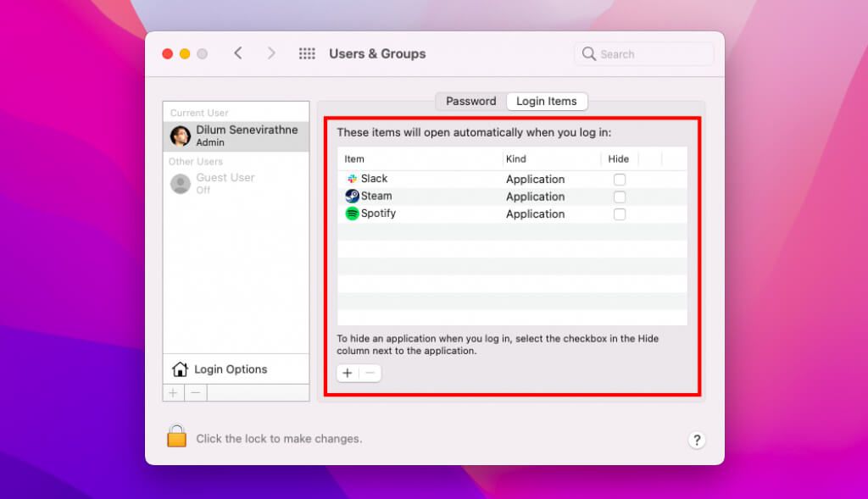Viewport: 868px width, 499px height.
Task: Tick the Hide checkbox for Spotify
Action: click(x=620, y=214)
